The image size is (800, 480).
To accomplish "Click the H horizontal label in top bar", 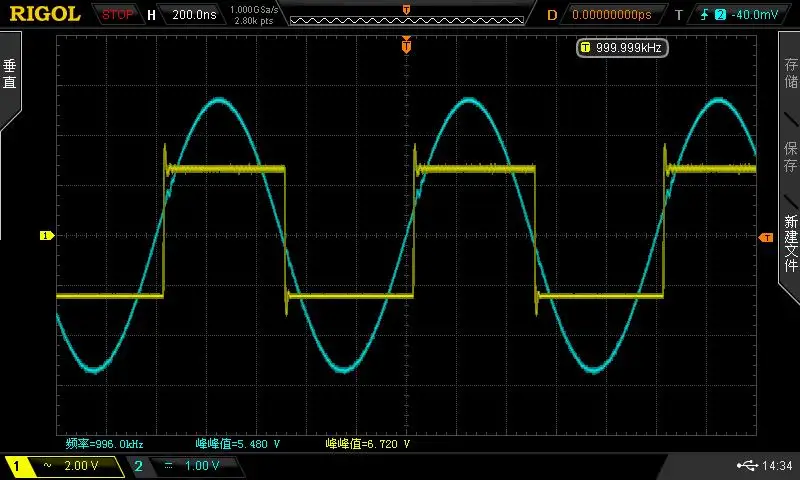I will (151, 15).
